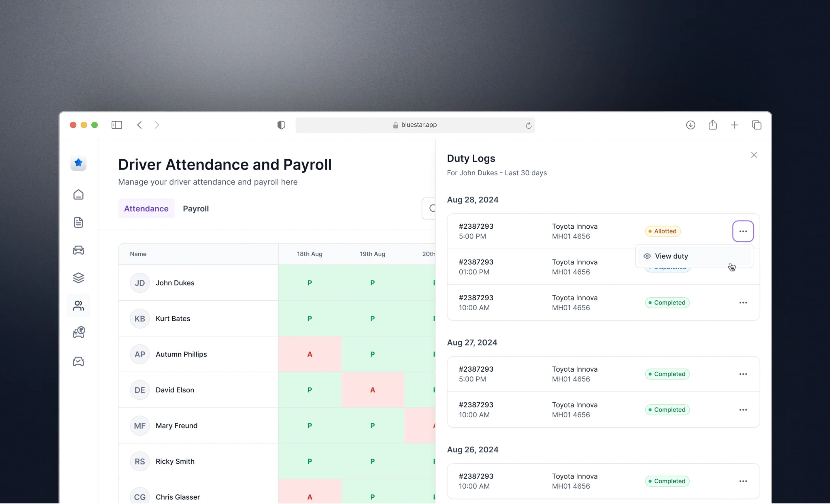
Task: Close the Duty Logs panel
Action: point(754,155)
